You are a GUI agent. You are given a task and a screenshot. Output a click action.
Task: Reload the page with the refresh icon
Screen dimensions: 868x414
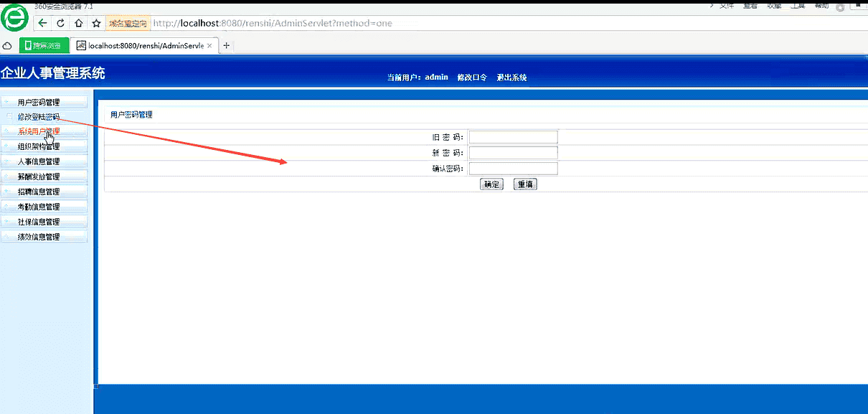coord(60,23)
